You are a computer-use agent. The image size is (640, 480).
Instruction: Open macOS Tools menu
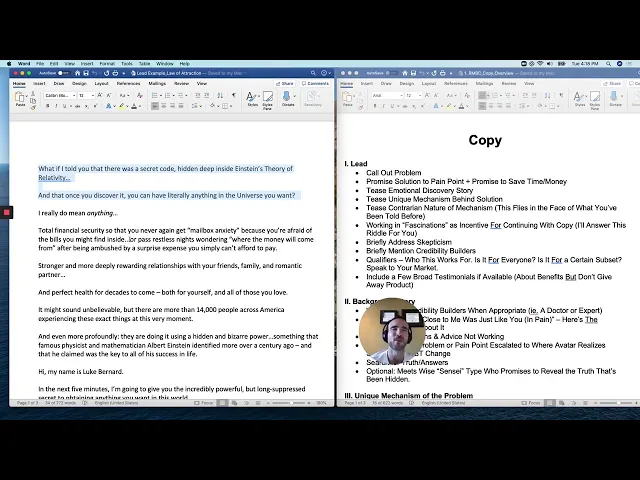[127, 64]
